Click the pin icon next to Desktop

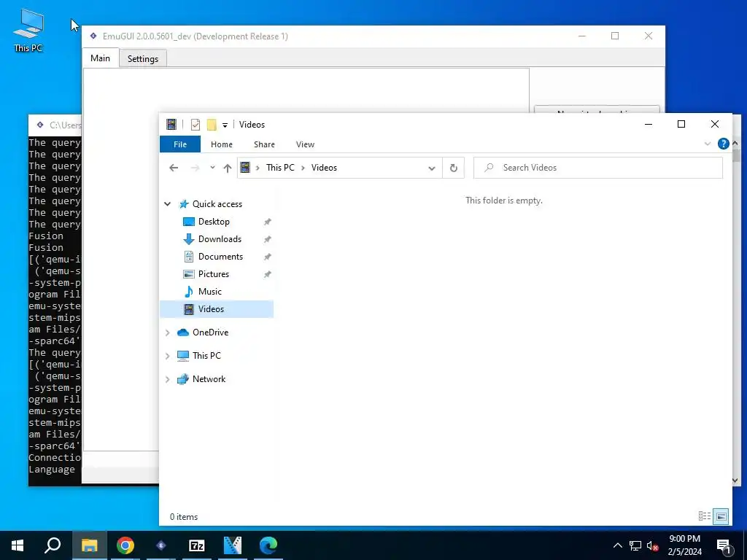pos(268,222)
